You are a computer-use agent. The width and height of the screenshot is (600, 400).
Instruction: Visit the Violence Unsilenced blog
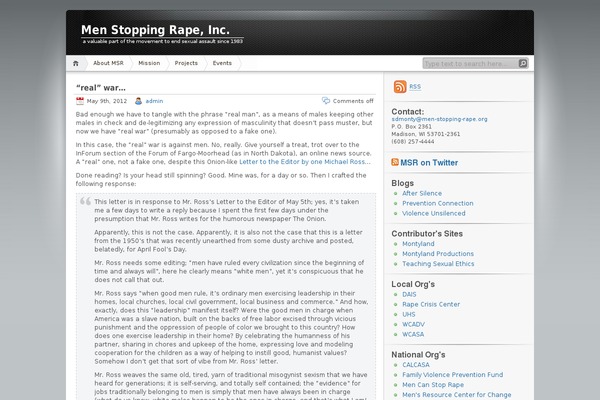point(434,213)
